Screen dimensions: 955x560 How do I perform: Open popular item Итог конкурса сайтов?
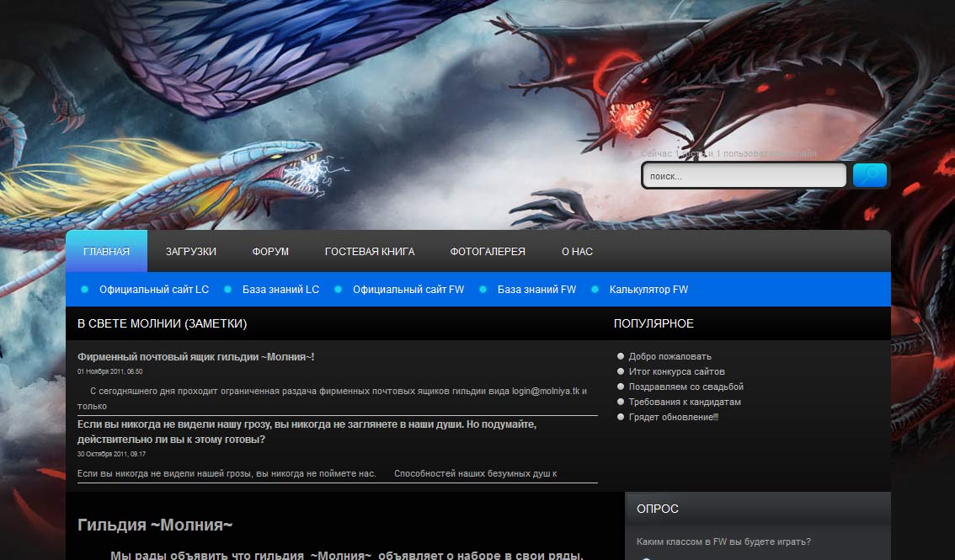coord(676,372)
